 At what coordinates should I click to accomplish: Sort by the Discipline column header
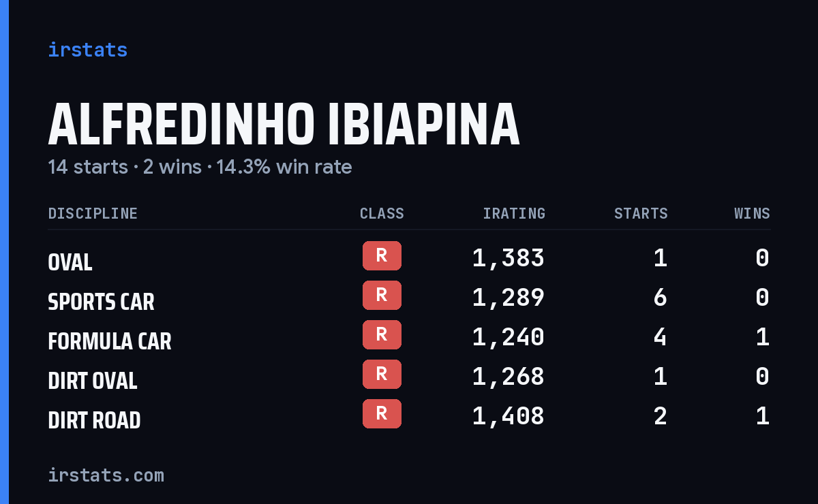[x=93, y=213]
